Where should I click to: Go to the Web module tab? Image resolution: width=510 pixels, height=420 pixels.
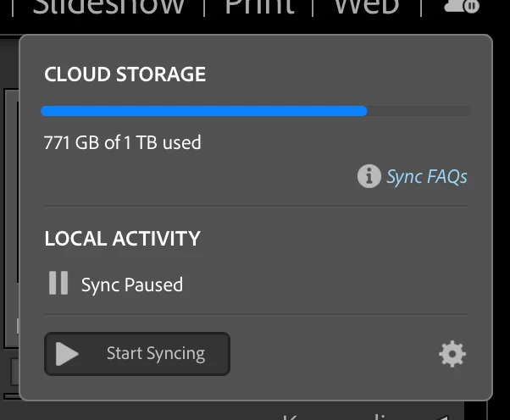366,7
